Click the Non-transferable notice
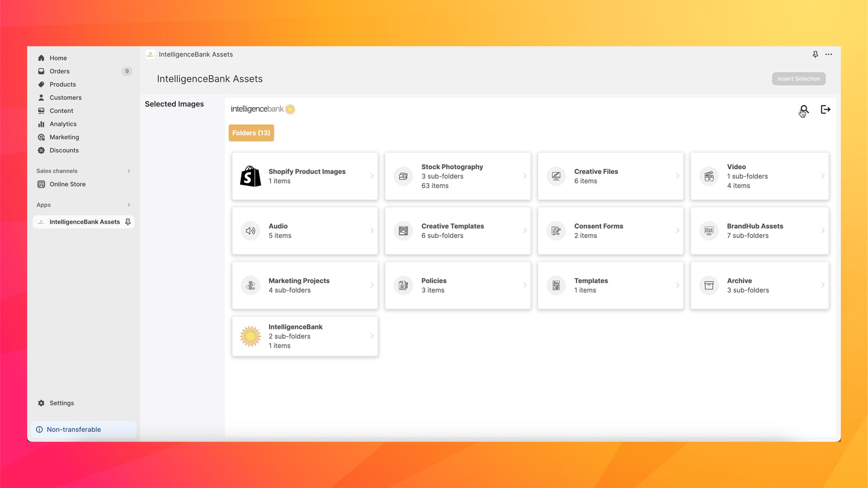Image resolution: width=868 pixels, height=488 pixels. tap(84, 429)
